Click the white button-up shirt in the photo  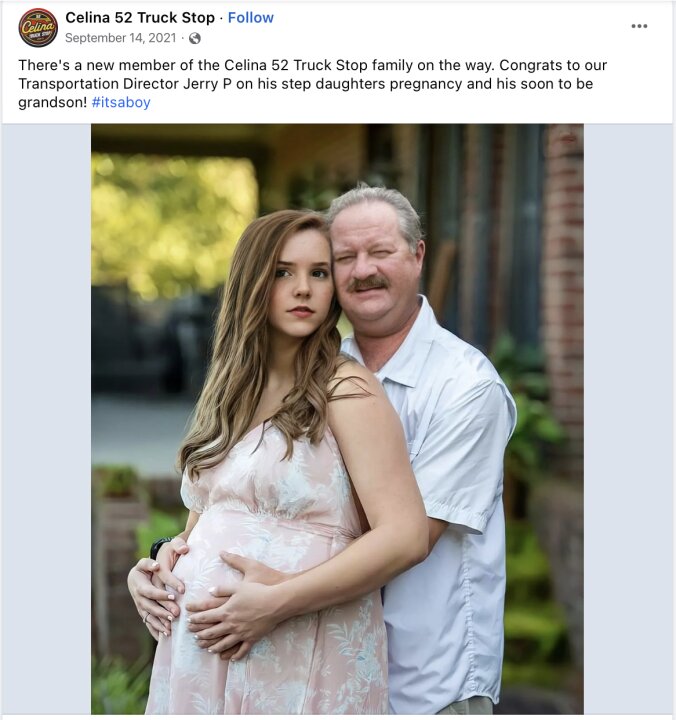point(450,459)
